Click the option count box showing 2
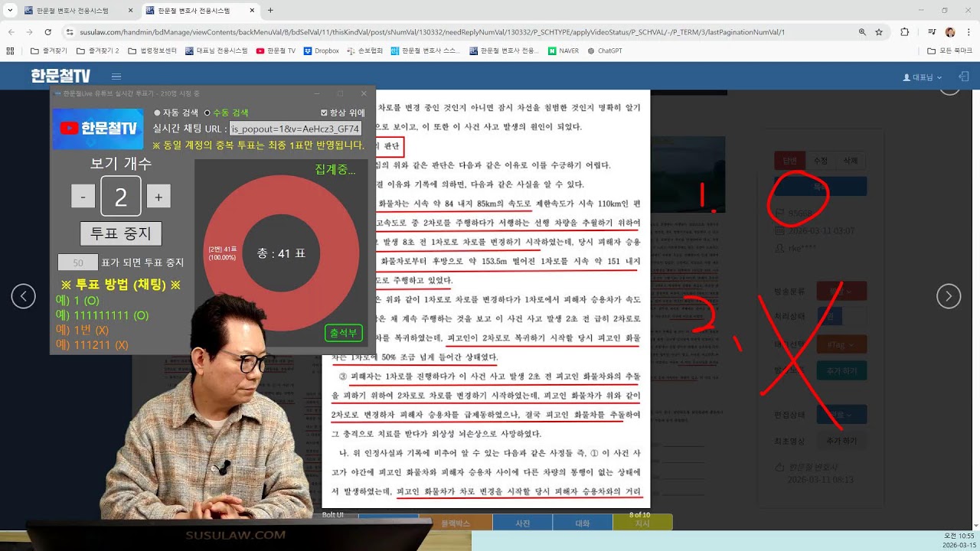Image resolution: width=980 pixels, height=551 pixels. [121, 197]
